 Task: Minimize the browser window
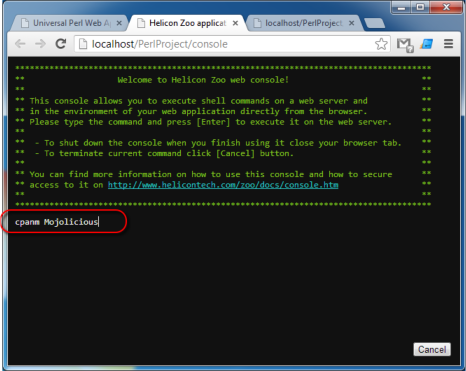[401, 7]
